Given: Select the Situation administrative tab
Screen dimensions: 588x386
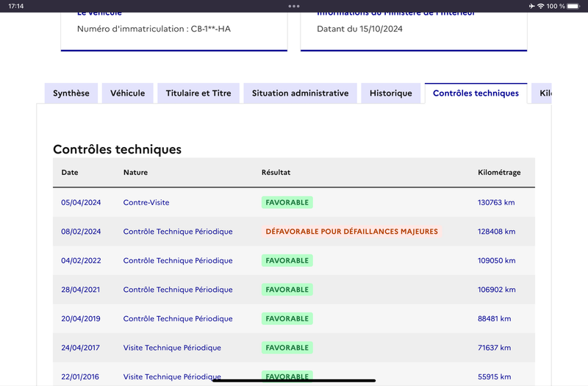Looking at the screenshot, I should [x=300, y=93].
